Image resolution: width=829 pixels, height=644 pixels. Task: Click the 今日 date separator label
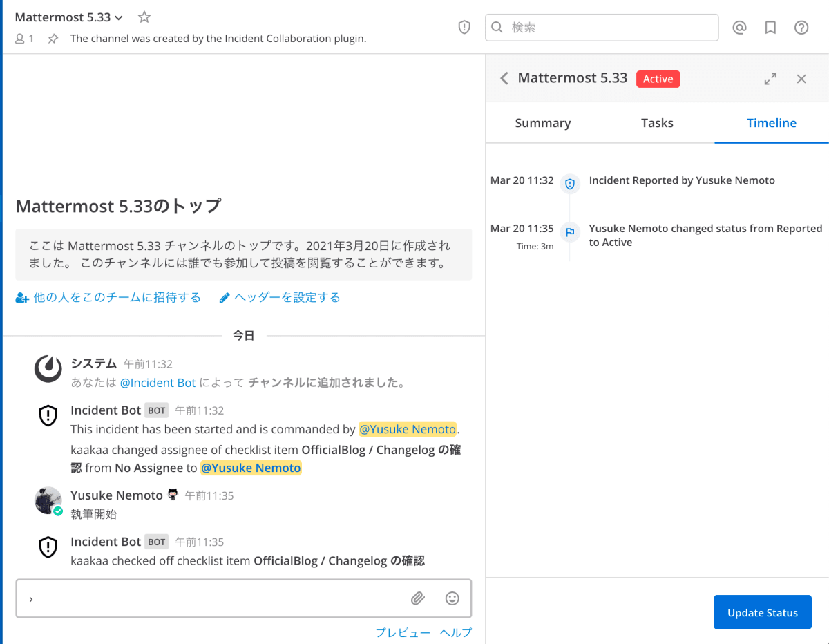point(243,336)
